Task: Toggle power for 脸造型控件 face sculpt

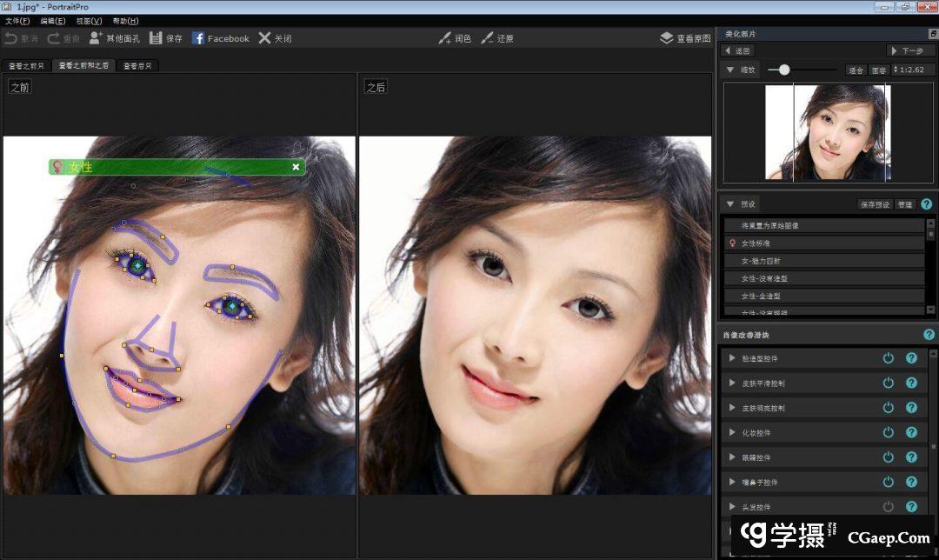Action: coord(888,358)
